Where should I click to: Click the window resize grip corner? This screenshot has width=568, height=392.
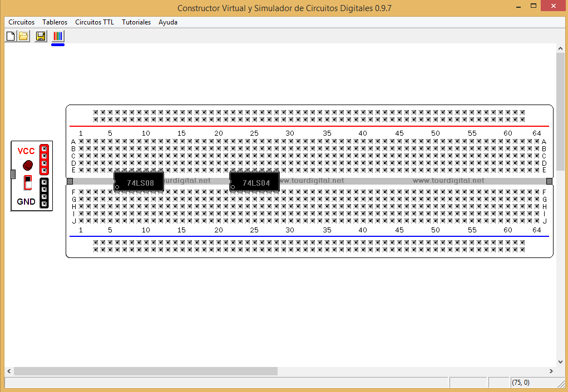coord(561,384)
